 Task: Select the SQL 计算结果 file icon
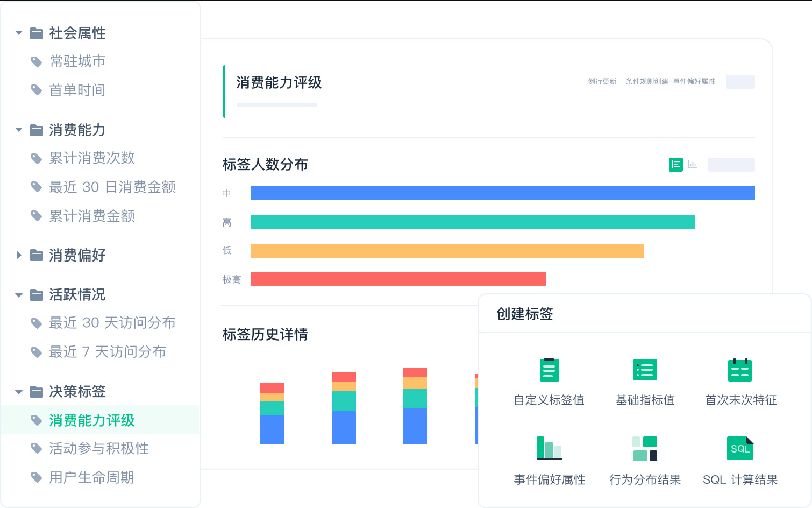pyautogui.click(x=740, y=448)
